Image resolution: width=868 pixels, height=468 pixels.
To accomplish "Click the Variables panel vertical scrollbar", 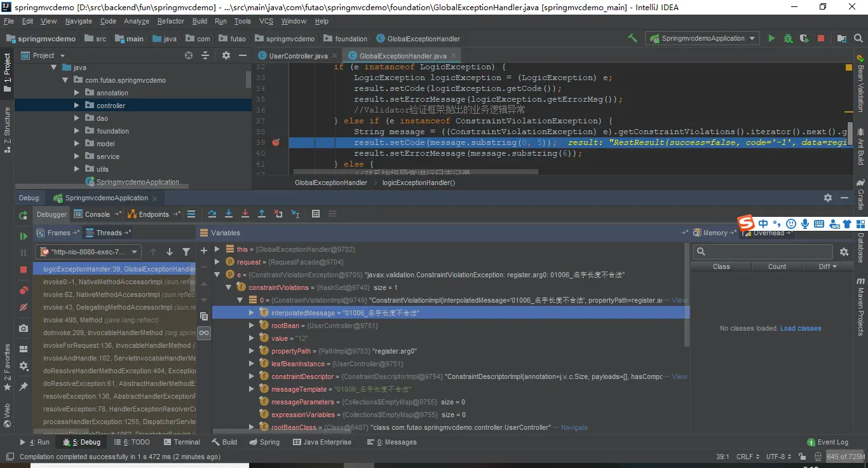I will pyautogui.click(x=687, y=294).
